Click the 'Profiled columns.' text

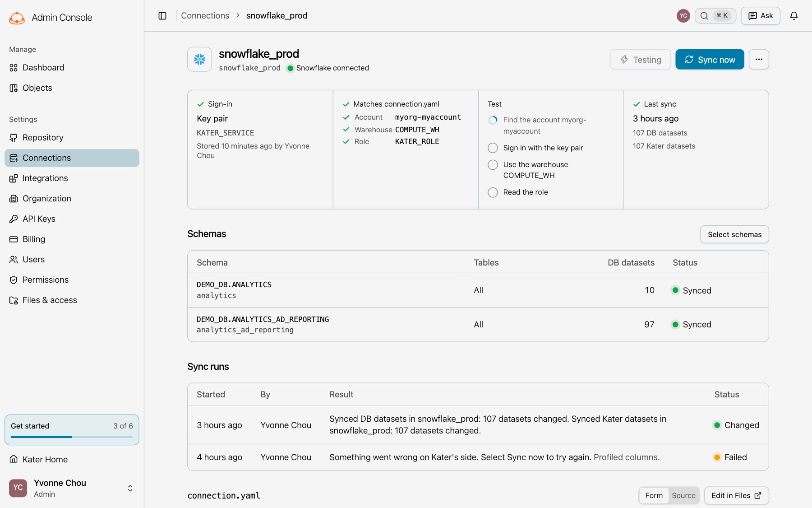[627, 457]
